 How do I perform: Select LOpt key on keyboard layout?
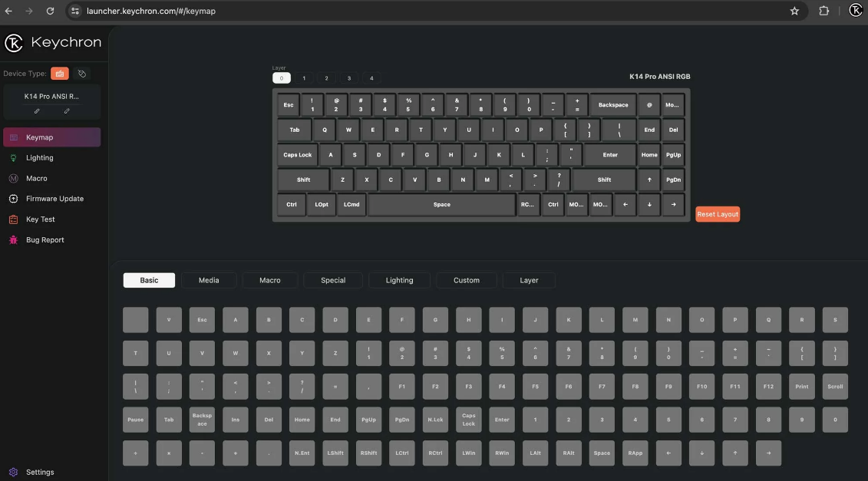pos(322,205)
